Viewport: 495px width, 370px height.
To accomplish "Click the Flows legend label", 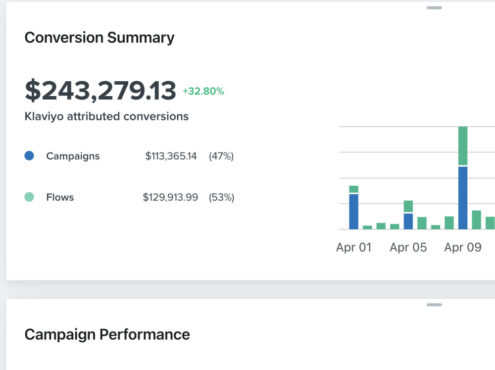I will 60,197.
